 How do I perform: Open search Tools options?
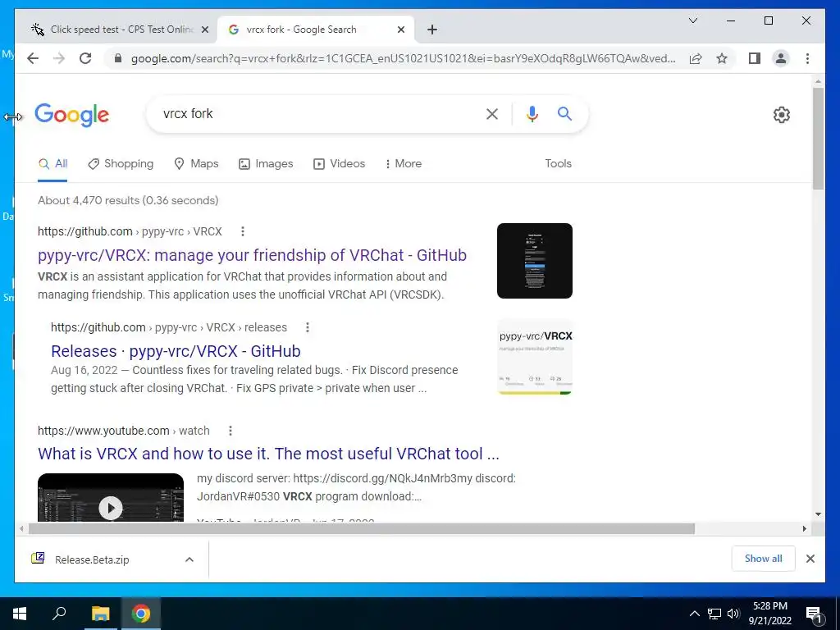pos(558,164)
